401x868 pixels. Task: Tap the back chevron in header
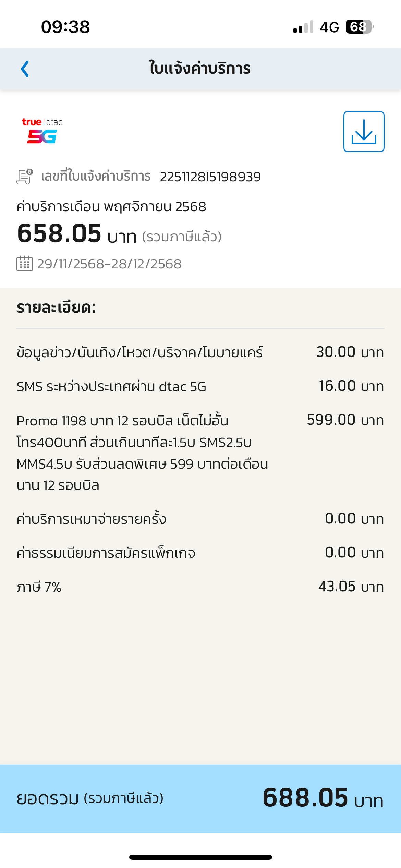pos(25,69)
